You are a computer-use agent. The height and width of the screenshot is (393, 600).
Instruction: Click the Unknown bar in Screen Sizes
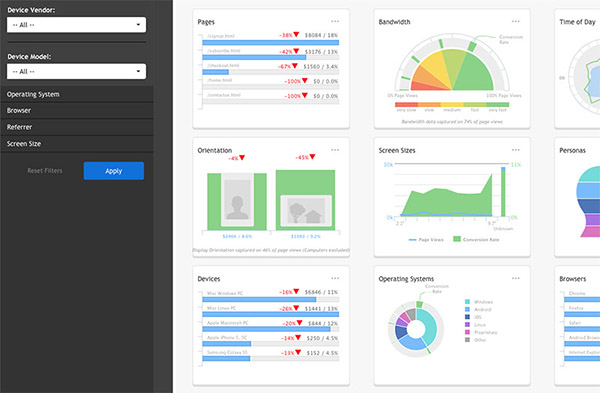point(503,191)
